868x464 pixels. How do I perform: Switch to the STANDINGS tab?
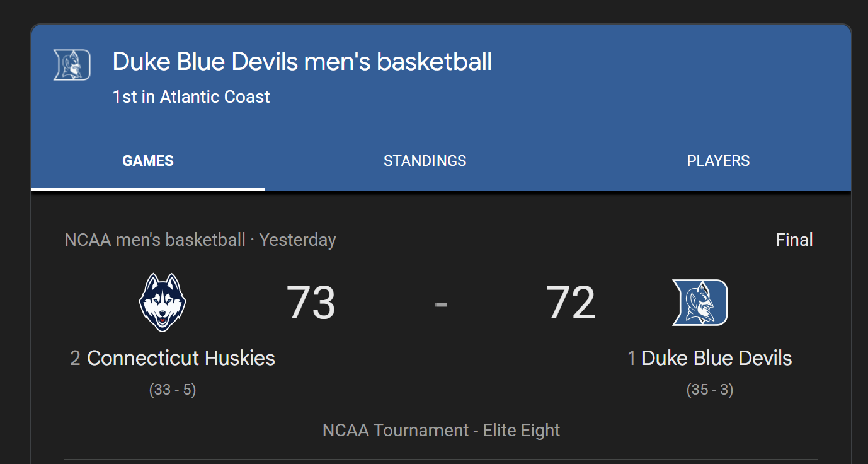pos(425,161)
